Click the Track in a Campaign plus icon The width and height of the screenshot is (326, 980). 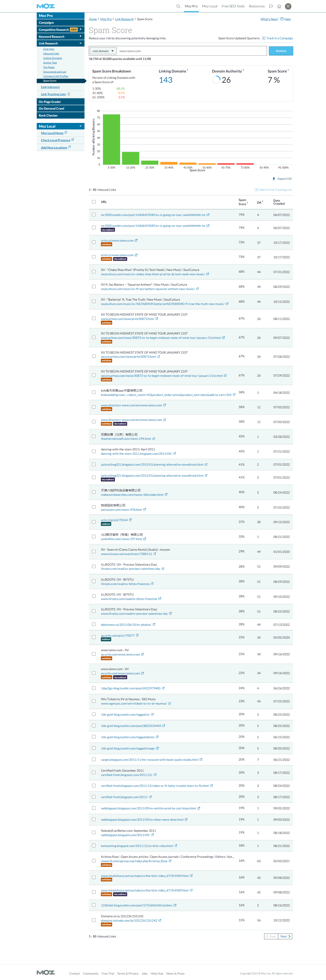(x=263, y=38)
